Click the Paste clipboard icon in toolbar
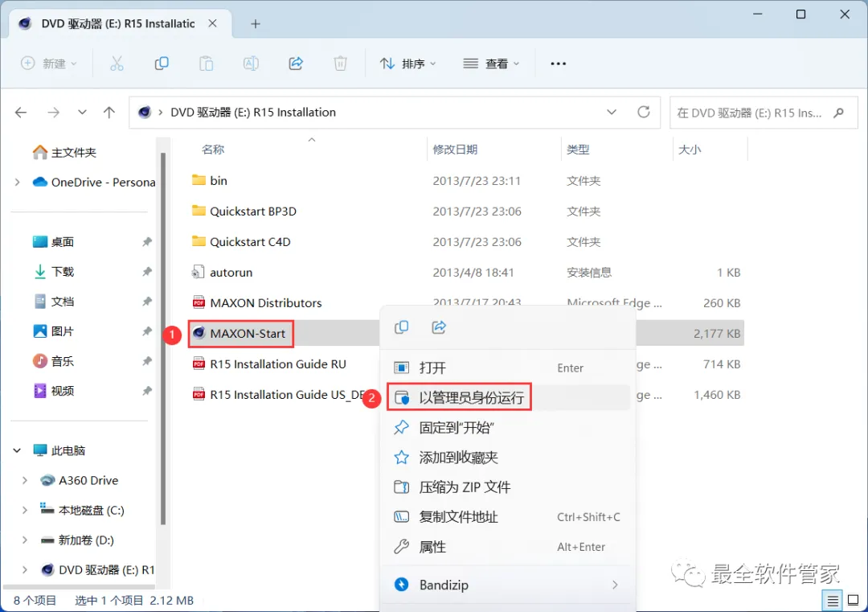This screenshot has width=868, height=612. coord(206,64)
